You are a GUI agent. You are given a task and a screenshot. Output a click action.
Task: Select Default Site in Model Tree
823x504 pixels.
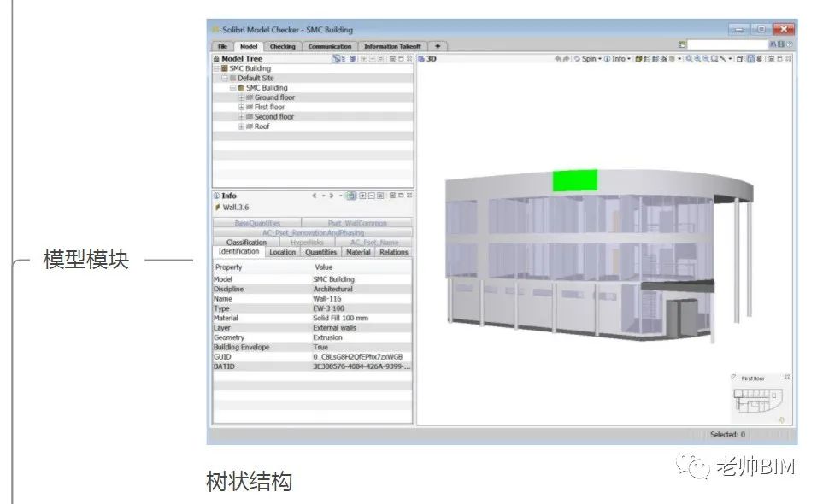(x=256, y=78)
